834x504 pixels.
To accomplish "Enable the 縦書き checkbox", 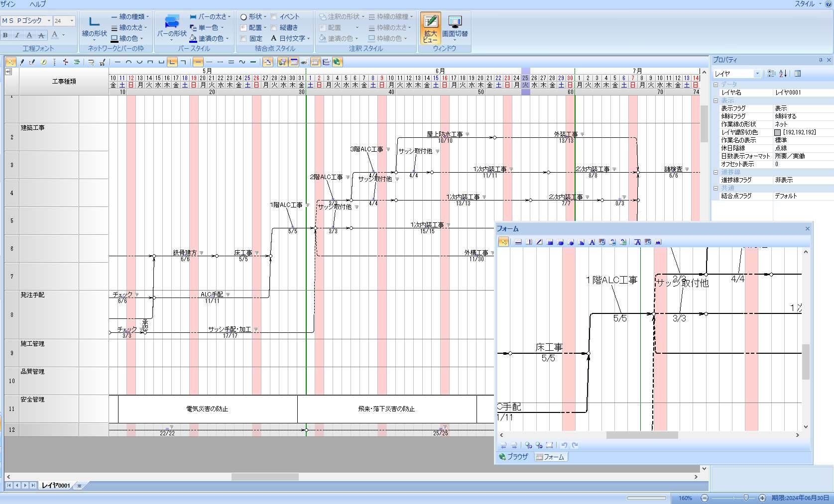I will pyautogui.click(x=274, y=28).
